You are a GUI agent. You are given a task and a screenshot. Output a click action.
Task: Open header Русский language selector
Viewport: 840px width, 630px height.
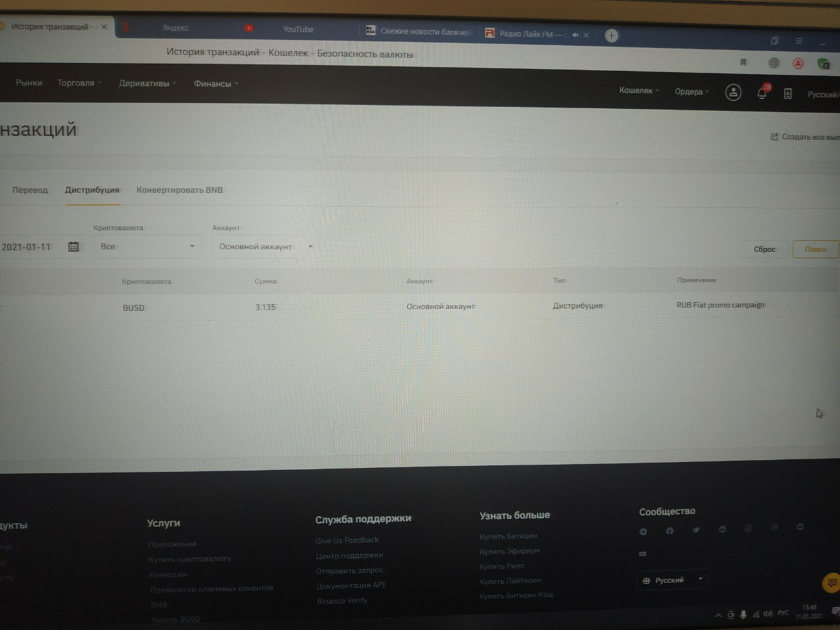[823, 95]
